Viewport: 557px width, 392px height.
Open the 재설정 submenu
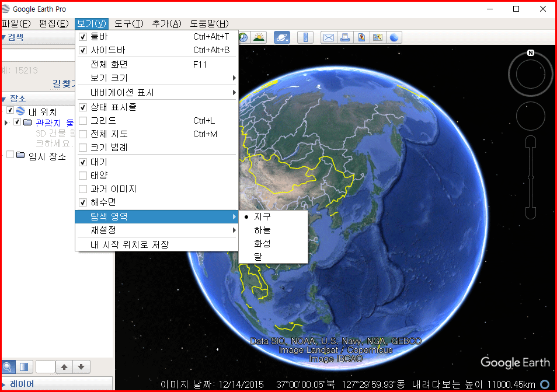pos(156,230)
